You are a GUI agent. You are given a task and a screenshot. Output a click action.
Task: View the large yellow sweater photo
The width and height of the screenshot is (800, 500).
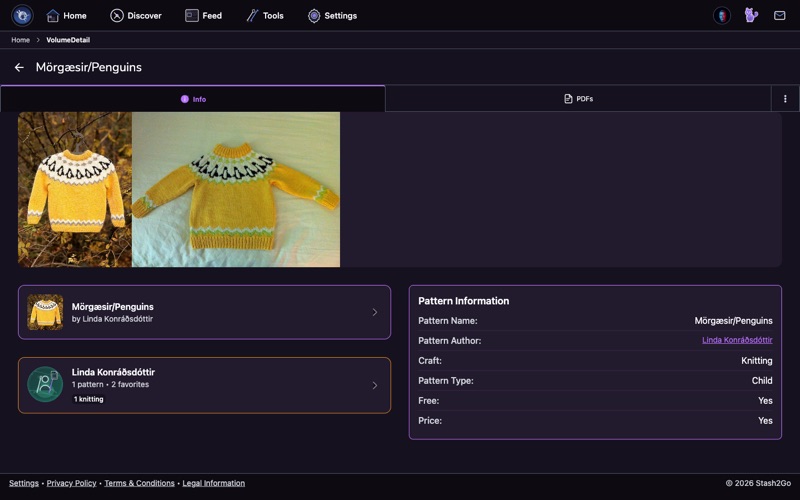[236, 189]
